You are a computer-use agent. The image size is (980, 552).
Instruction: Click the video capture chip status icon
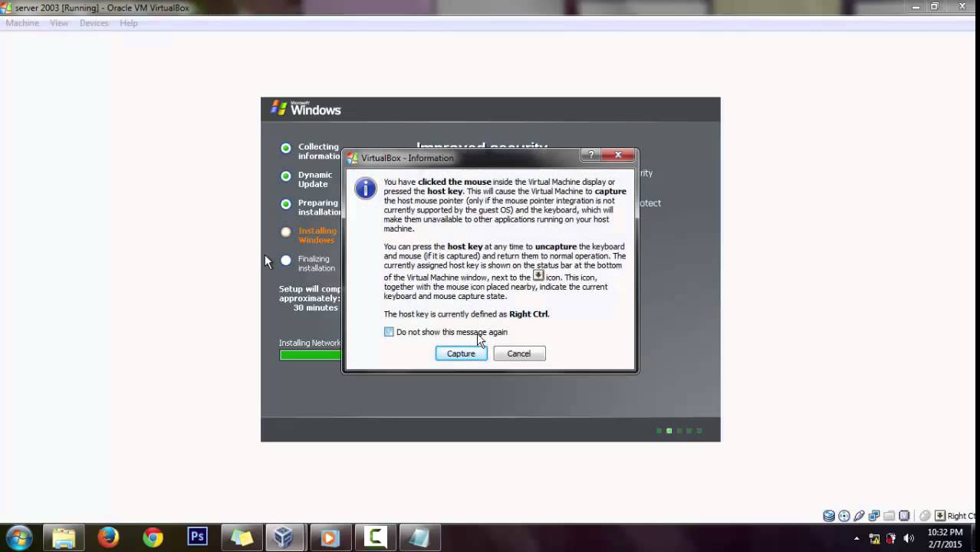tap(904, 516)
